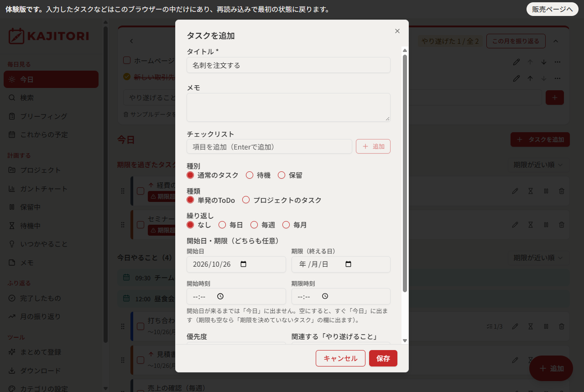
Task: Open まとめて登録 in the sidebar
Action: (x=51, y=352)
